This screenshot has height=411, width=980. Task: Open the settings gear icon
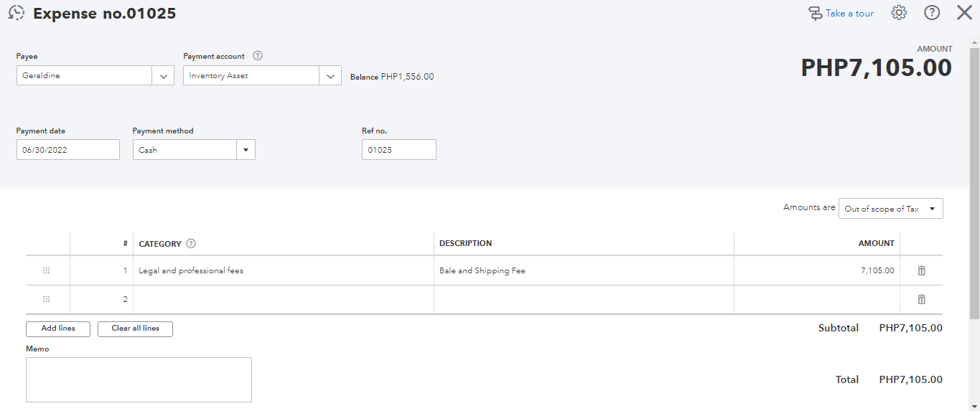click(899, 13)
